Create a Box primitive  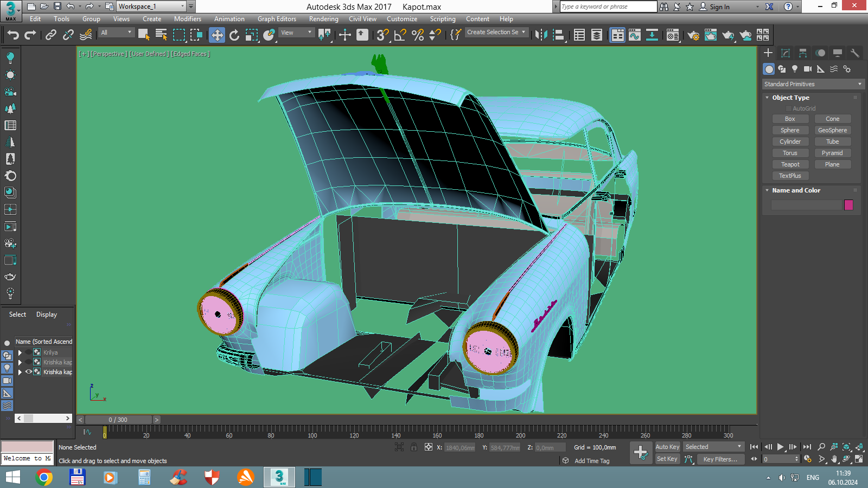(790, 119)
